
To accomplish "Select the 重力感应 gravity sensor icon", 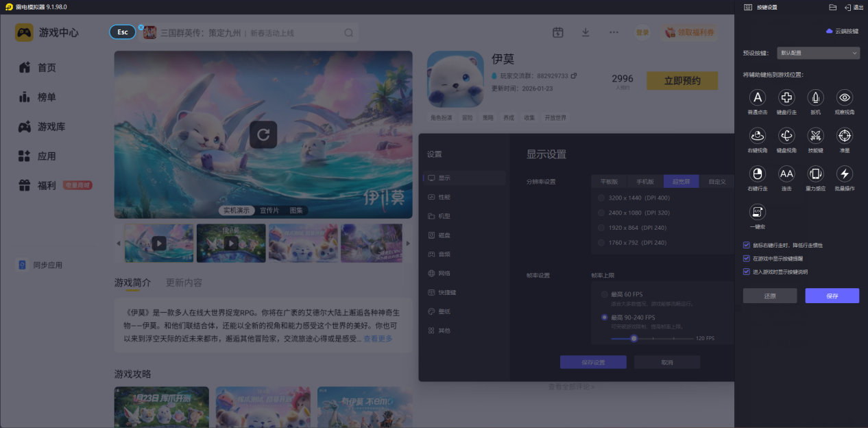I will 815,174.
